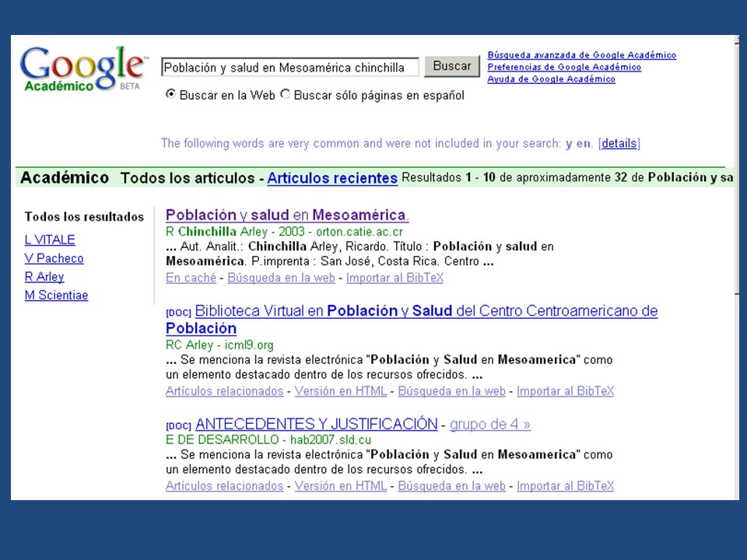The width and height of the screenshot is (747, 560).
Task: Select Buscar en la Web radio button
Action: click(170, 94)
